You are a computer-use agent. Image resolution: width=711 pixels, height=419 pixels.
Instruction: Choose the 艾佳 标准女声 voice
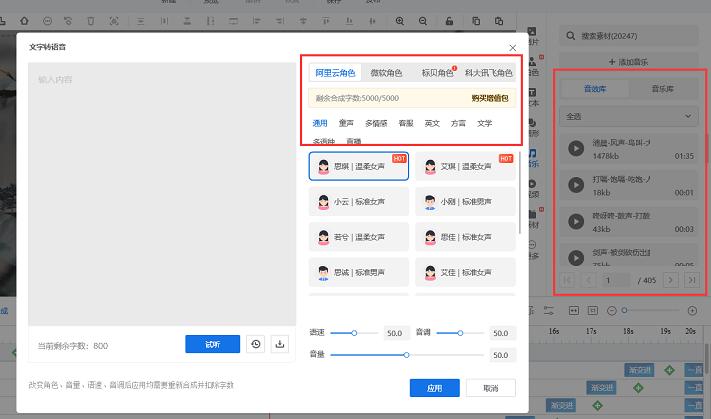tap(465, 273)
